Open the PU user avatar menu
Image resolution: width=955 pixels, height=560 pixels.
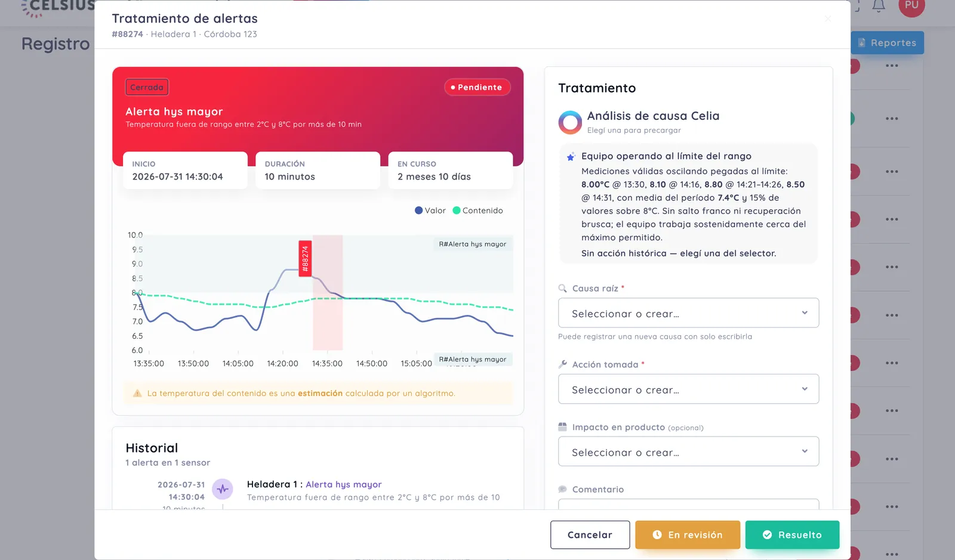tap(911, 5)
